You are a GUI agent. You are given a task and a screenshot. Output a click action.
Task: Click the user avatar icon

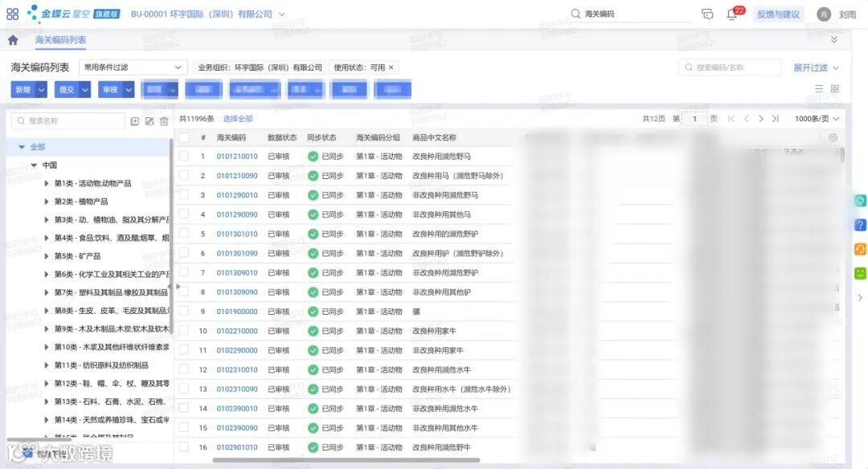pyautogui.click(x=824, y=14)
